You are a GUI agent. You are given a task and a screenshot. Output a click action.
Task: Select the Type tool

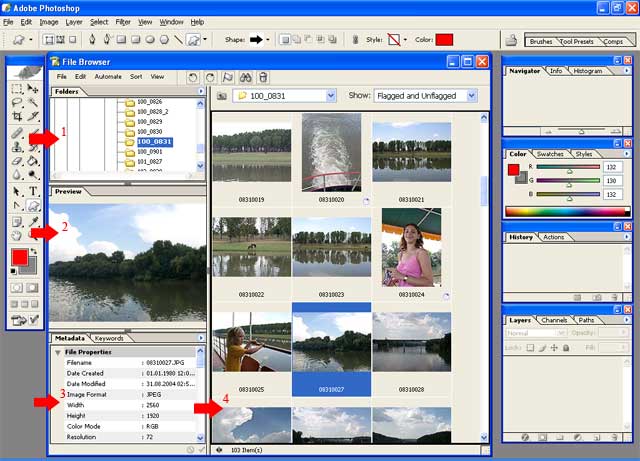pyautogui.click(x=33, y=191)
